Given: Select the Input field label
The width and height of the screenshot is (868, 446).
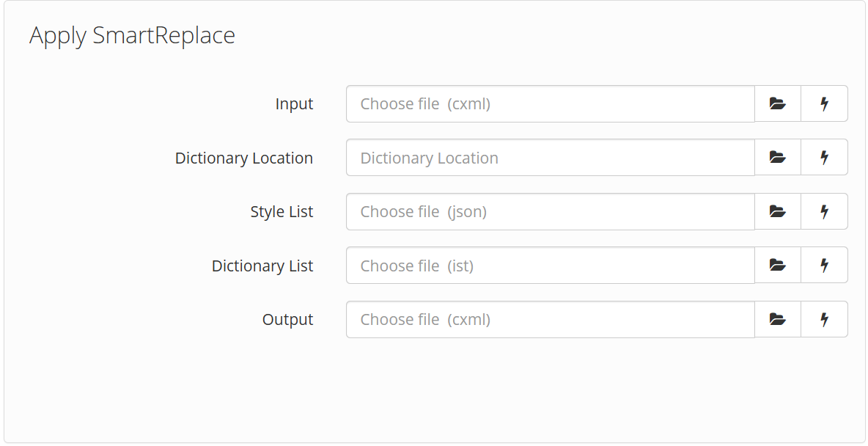Looking at the screenshot, I should click(294, 103).
